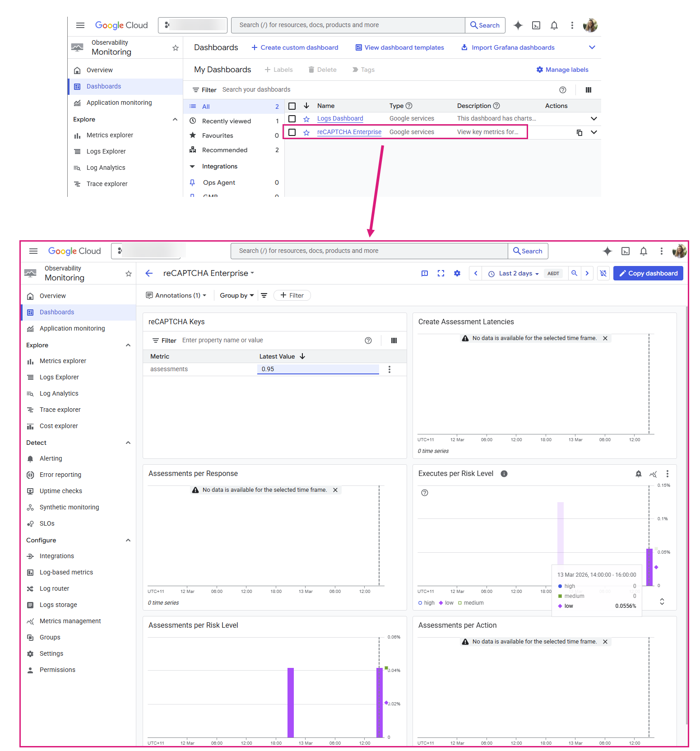Image resolution: width=700 pixels, height=751 pixels.
Task: Click the help icon beside the Search your dashboards filter
Action: (563, 90)
